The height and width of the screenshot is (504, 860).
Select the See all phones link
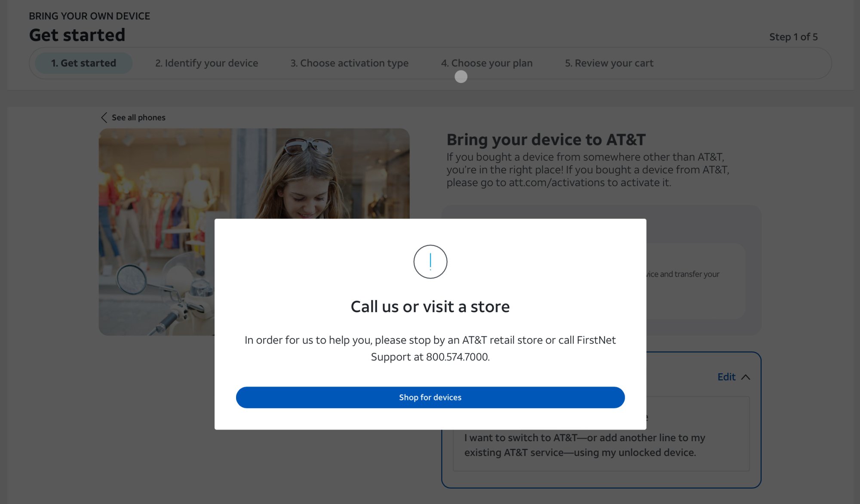(x=138, y=117)
